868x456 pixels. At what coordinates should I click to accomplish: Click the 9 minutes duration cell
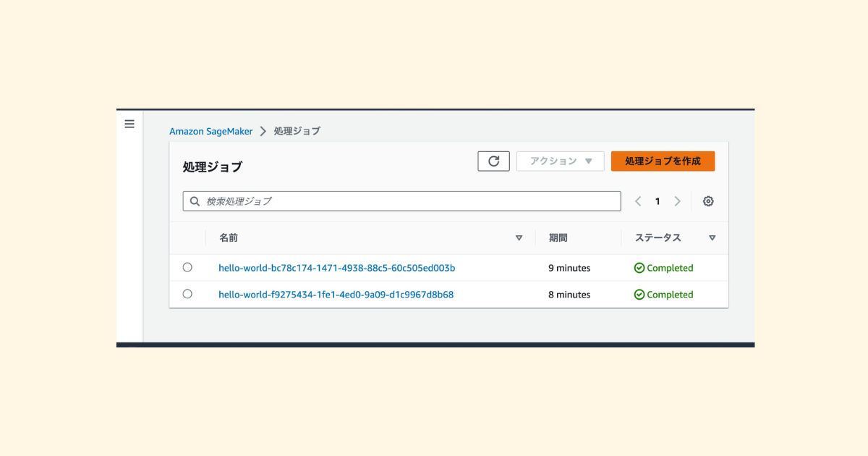pos(569,268)
